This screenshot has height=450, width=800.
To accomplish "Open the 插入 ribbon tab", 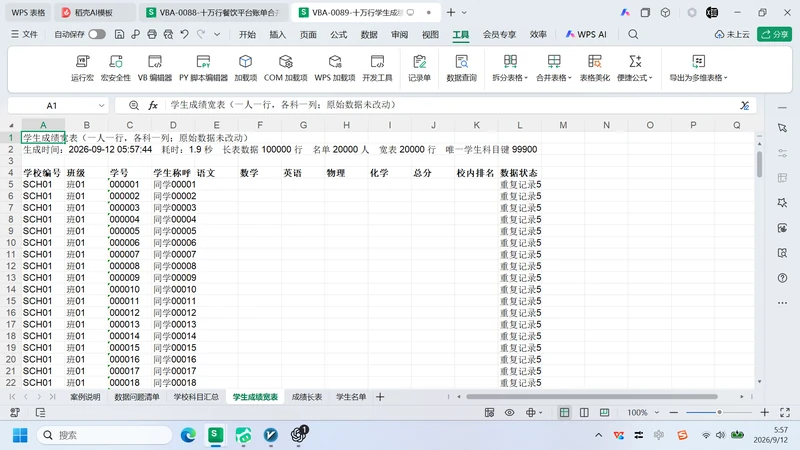I will tap(278, 34).
